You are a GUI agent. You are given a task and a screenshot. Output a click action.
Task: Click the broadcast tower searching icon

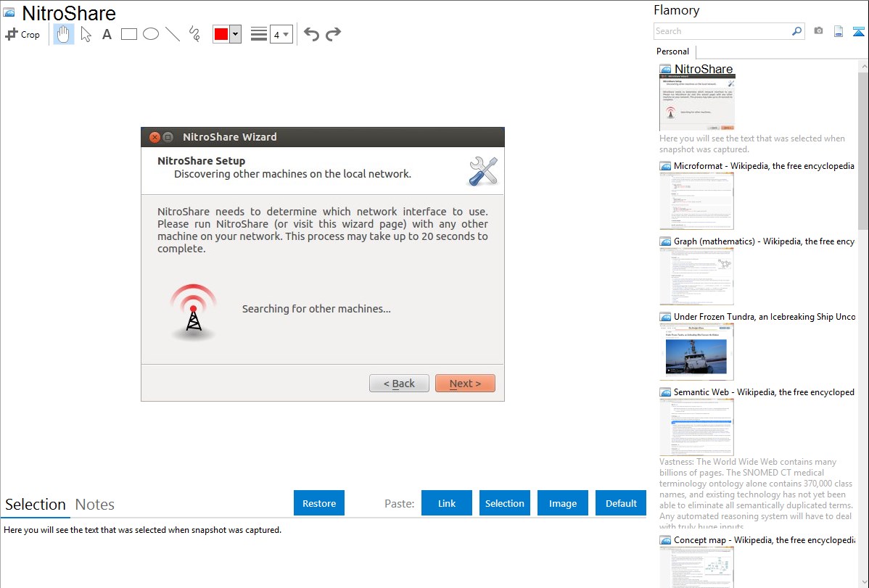tap(193, 312)
